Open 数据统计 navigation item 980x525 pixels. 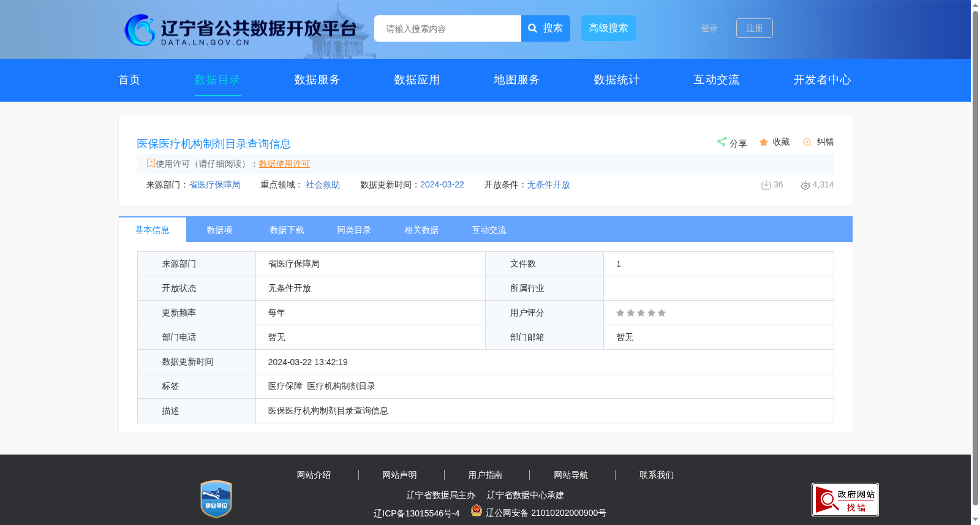point(617,80)
